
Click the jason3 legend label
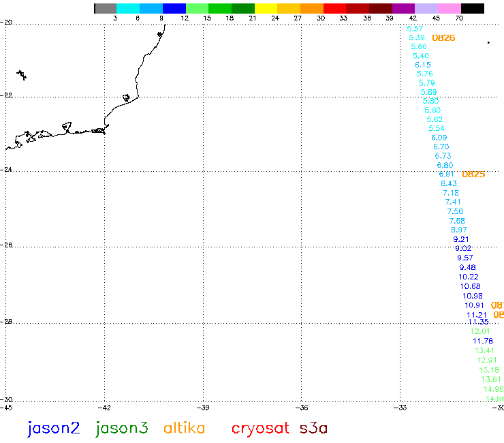122,429
